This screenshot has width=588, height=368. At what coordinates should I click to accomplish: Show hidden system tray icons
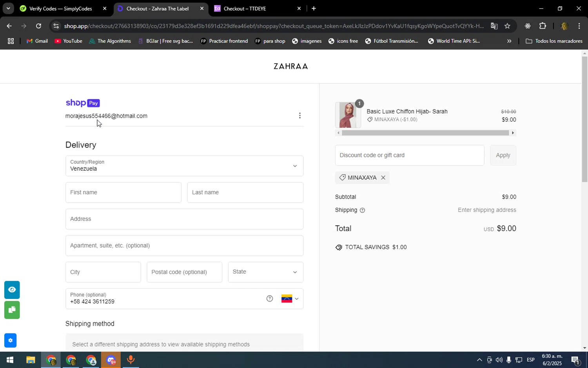coord(479,360)
